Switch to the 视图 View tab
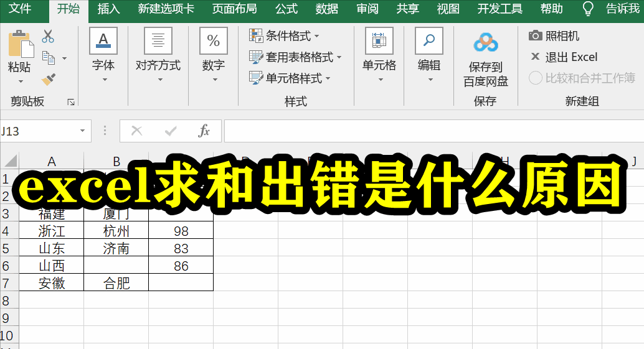This screenshot has height=349, width=644. pyautogui.click(x=448, y=9)
